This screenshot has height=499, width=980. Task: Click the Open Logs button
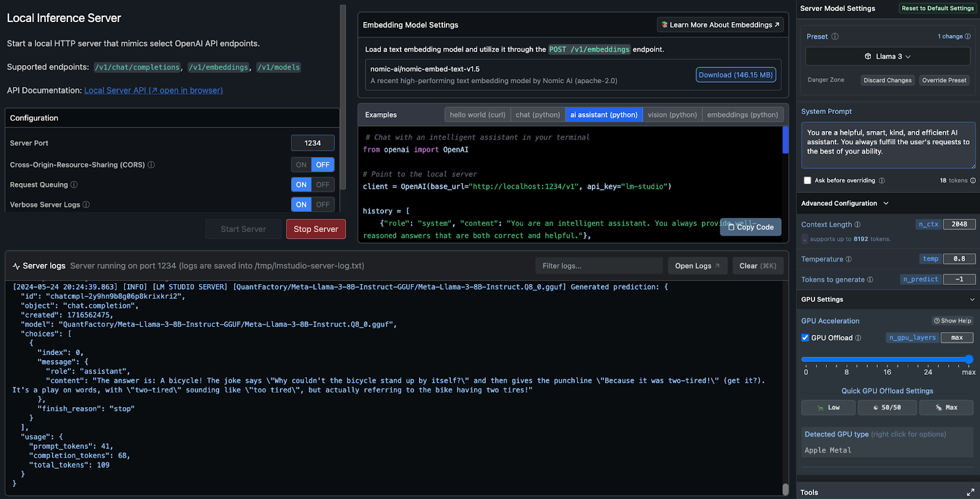point(698,266)
